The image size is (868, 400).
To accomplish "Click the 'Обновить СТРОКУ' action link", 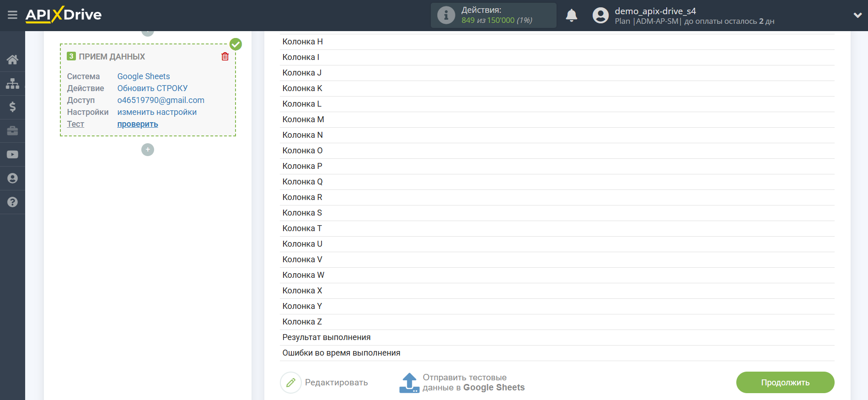I will (x=152, y=88).
